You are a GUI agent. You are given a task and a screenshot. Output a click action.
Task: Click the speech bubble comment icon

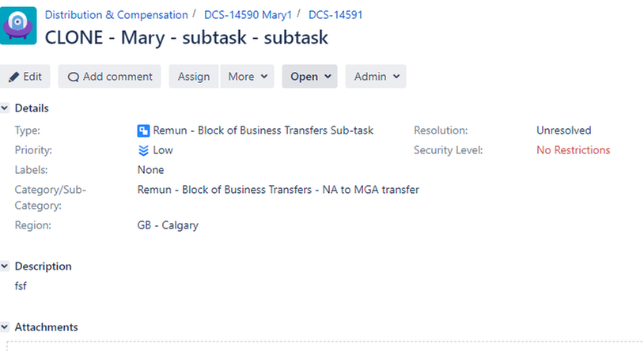(73, 77)
